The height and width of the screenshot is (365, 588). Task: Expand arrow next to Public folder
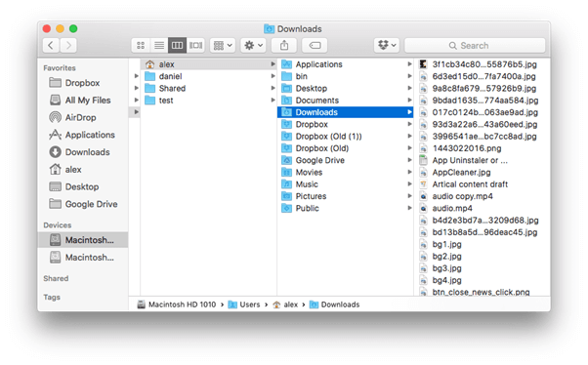[x=409, y=208]
